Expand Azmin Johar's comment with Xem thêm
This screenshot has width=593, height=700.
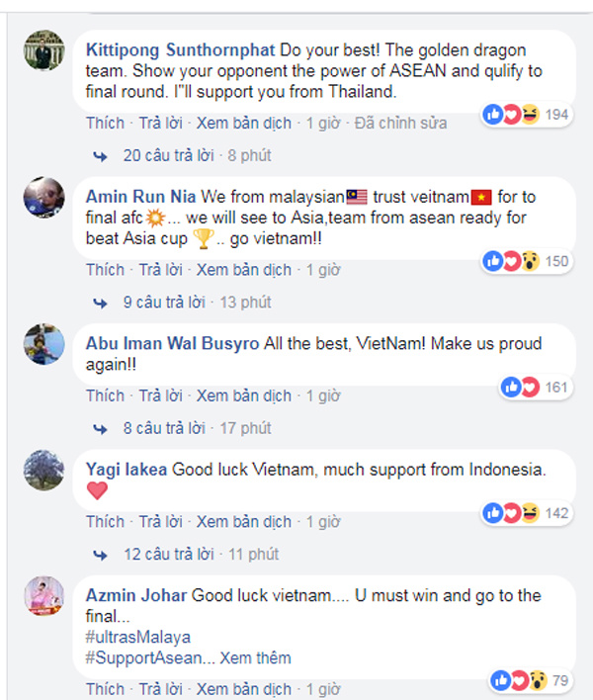coord(255,658)
